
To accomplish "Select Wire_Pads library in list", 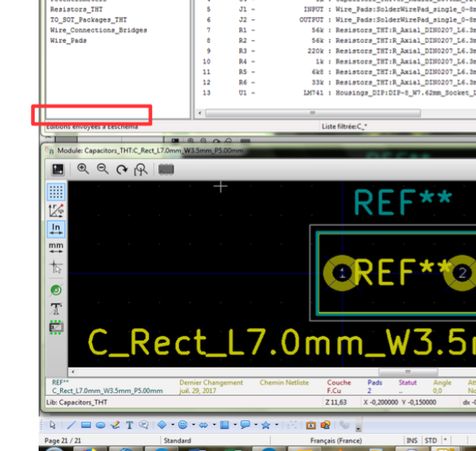I will 69,40.
